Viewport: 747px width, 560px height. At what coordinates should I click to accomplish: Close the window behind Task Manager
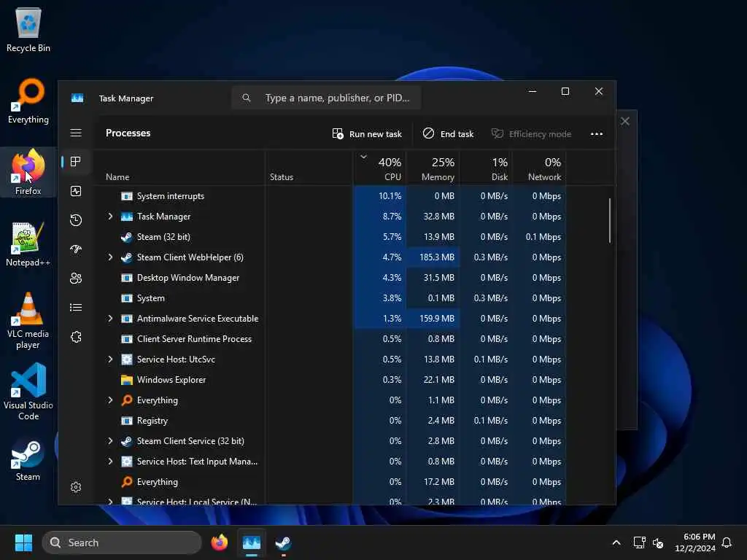pyautogui.click(x=625, y=121)
